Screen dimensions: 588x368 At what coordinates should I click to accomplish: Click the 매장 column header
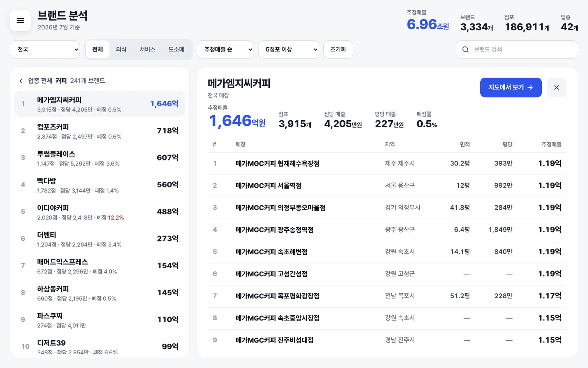coord(240,144)
